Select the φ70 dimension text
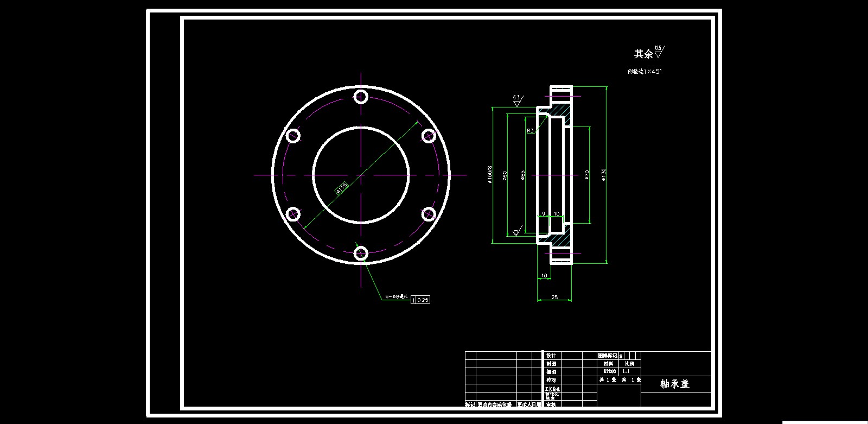 coord(586,174)
